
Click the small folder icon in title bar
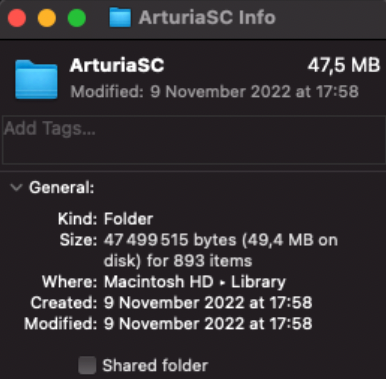pyautogui.click(x=120, y=18)
